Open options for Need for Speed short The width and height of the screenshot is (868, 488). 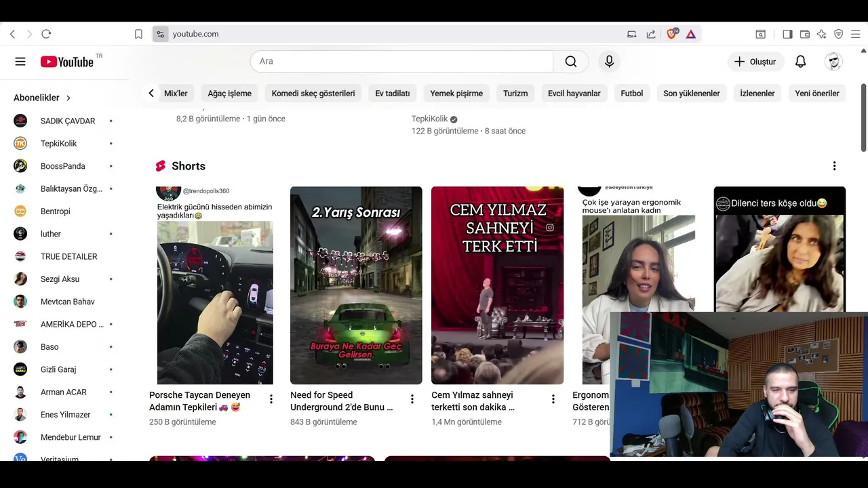click(412, 399)
